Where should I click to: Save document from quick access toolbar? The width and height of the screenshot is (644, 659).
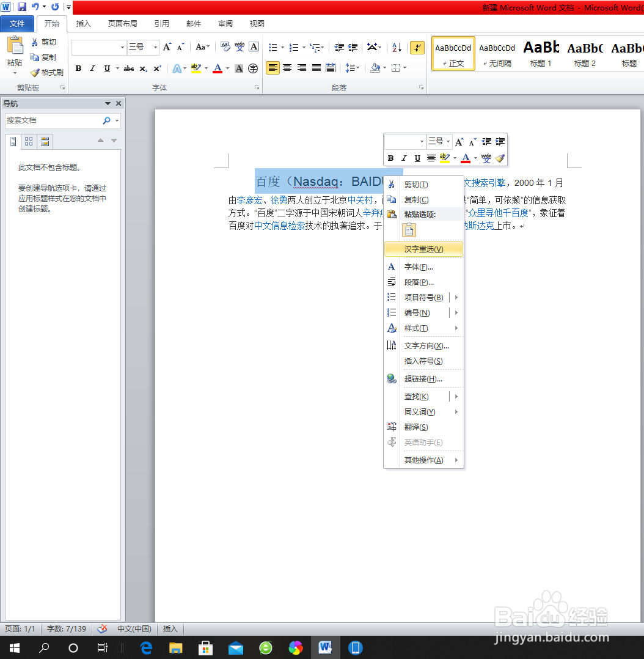[22, 7]
